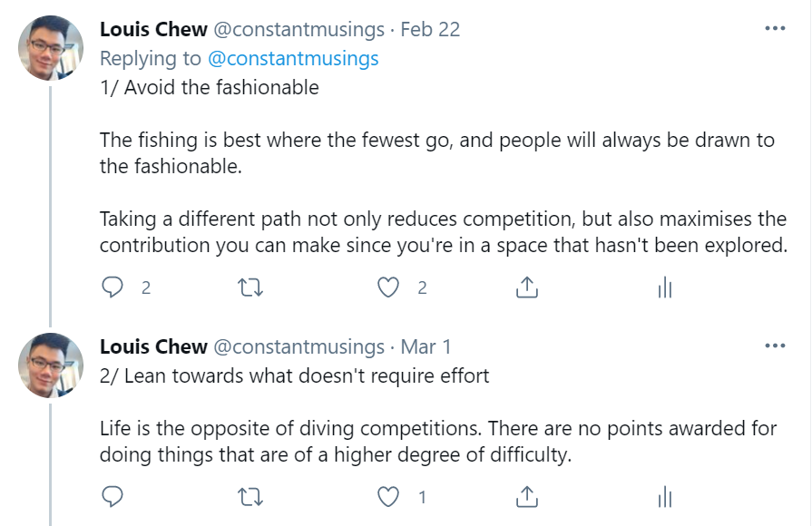Image resolution: width=812 pixels, height=526 pixels.
Task: Share the "Avoid the fashionable" tweet
Action: (x=527, y=288)
